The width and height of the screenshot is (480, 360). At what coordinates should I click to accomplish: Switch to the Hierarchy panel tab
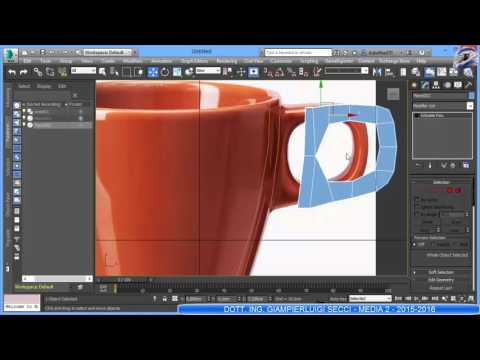tap(436, 85)
